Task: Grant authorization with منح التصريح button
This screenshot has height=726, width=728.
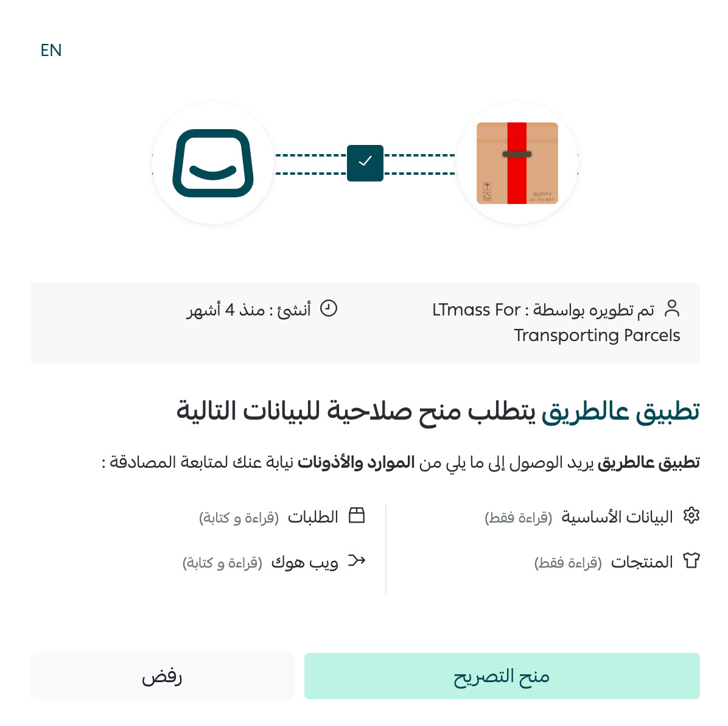Action: 502,676
